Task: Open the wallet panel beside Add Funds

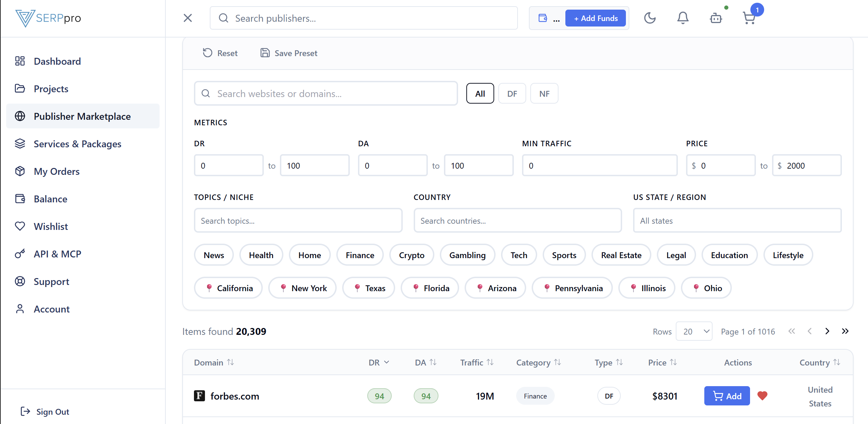Action: coord(543,18)
